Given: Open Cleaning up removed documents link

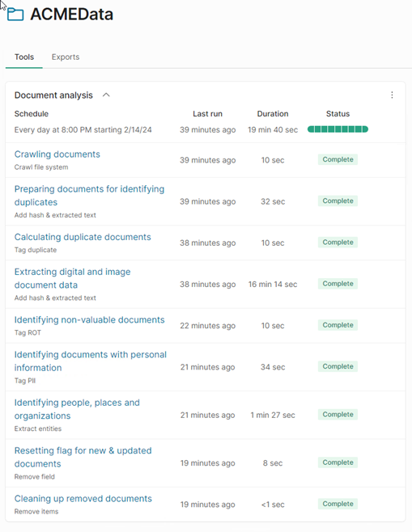Looking at the screenshot, I should 83,499.
